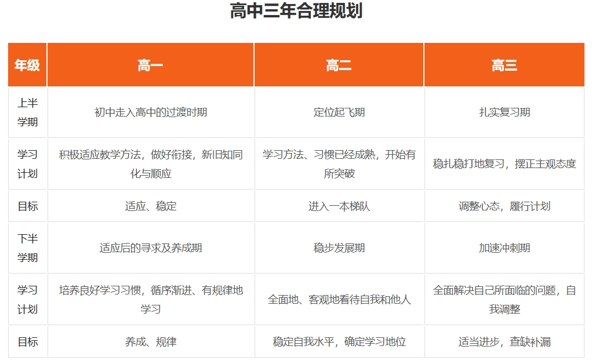Select the cell 扎实复习期
The width and height of the screenshot is (592, 364).
pos(503,112)
